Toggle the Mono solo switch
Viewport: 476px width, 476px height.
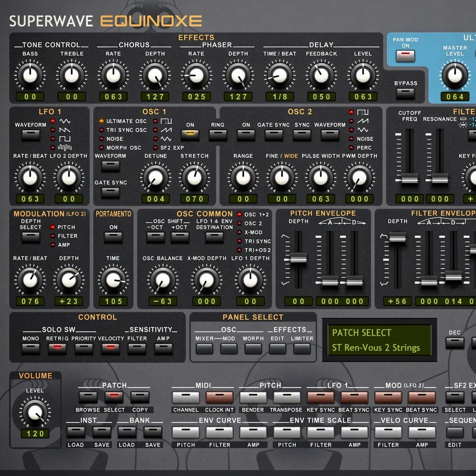click(x=31, y=349)
